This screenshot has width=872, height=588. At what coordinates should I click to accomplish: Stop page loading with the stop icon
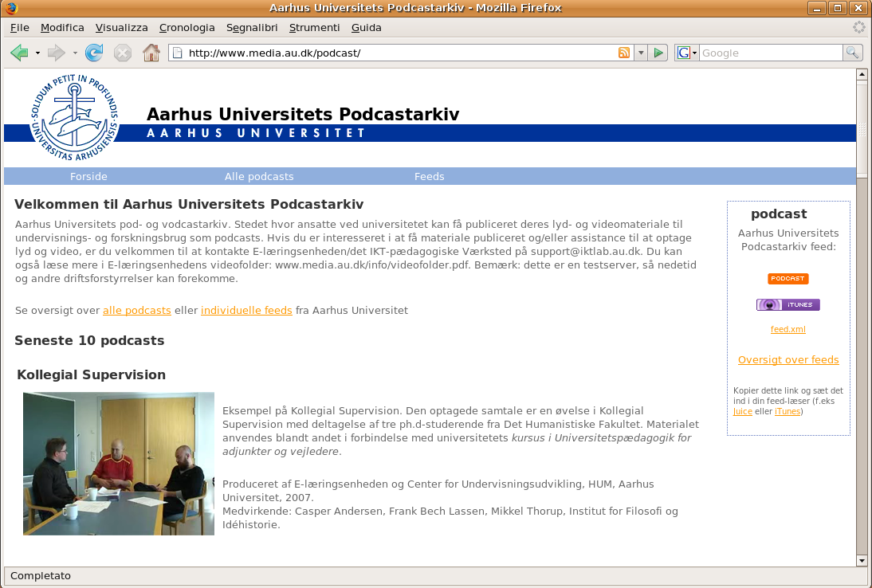[x=122, y=53]
